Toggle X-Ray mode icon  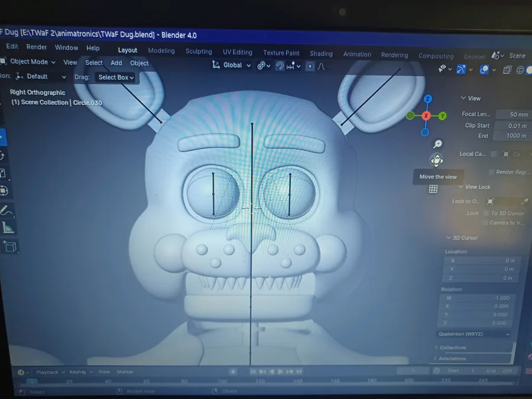coord(507,70)
